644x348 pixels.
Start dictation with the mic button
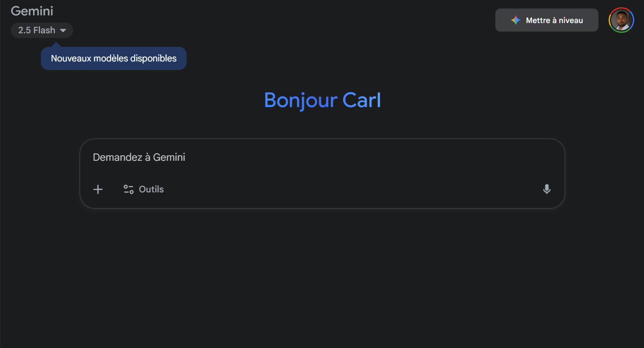click(547, 189)
